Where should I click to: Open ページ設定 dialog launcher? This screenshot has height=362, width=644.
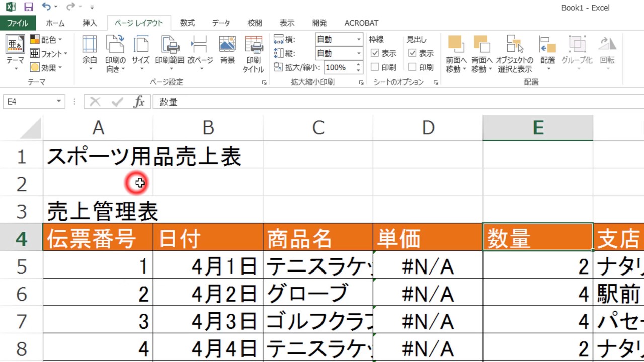tap(264, 83)
